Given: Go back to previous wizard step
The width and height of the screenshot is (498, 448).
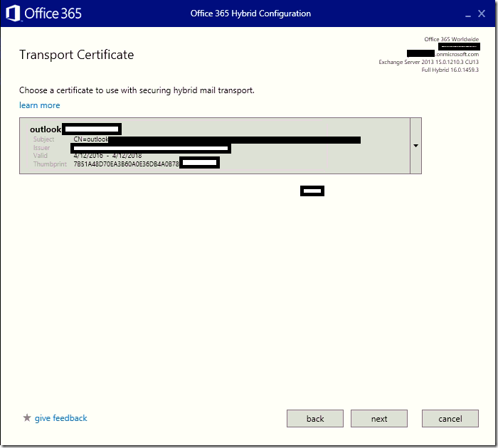Looking at the screenshot, I should 314,418.
